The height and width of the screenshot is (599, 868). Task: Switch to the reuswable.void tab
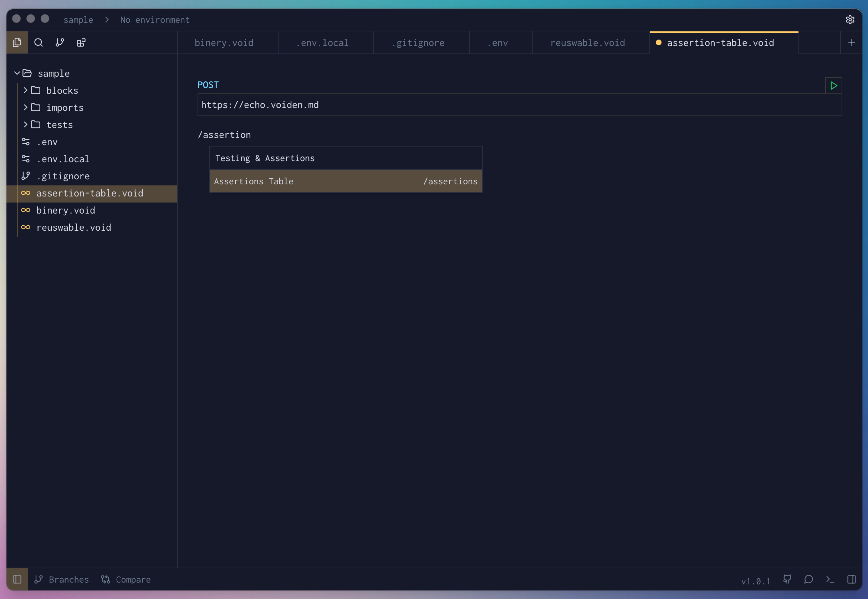(587, 43)
